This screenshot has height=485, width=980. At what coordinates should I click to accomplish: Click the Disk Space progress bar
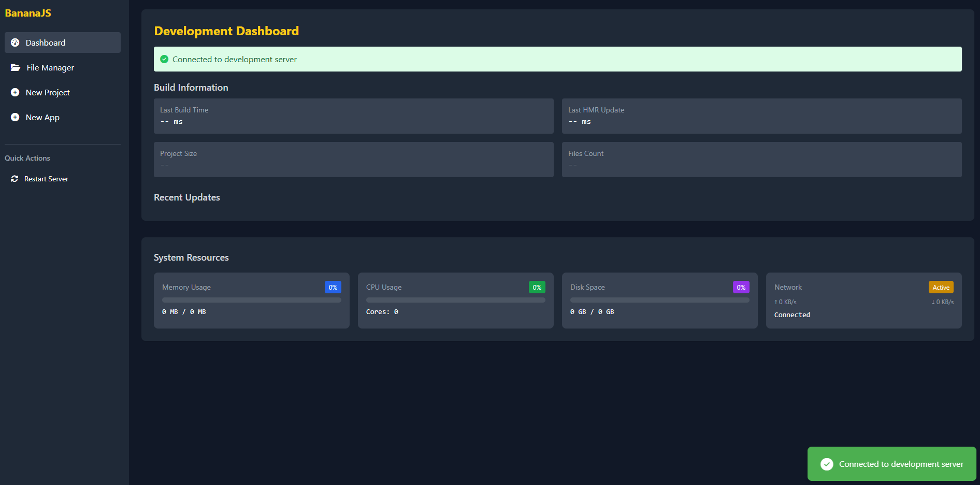[659, 300]
